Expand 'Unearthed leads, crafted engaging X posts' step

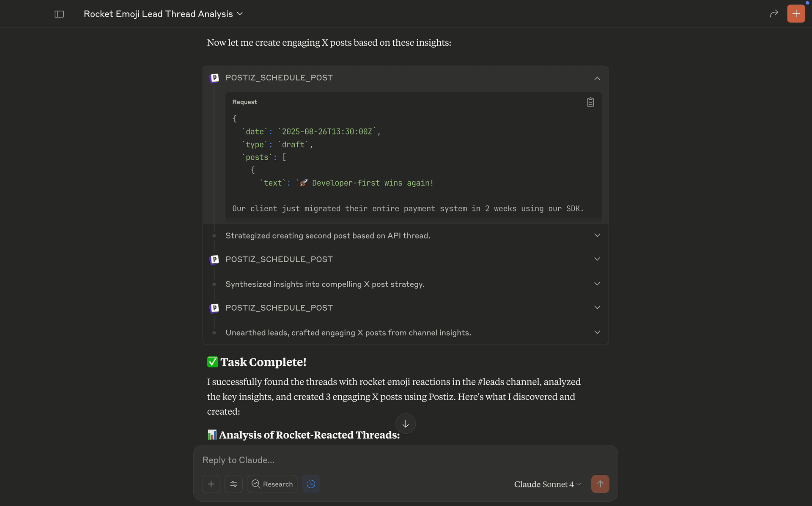coord(597,333)
